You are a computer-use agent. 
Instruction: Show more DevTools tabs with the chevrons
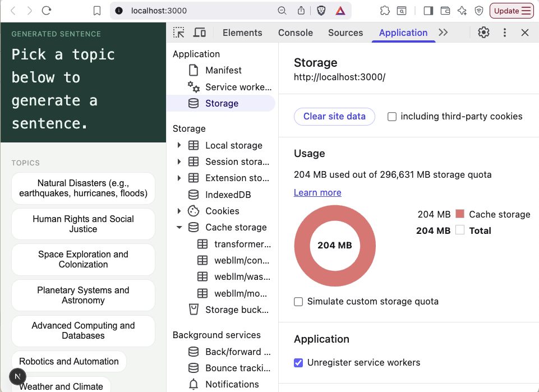point(444,33)
